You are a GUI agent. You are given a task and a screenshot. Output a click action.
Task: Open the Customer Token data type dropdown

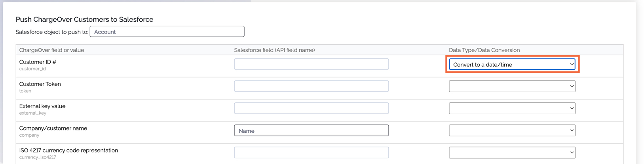click(x=512, y=86)
